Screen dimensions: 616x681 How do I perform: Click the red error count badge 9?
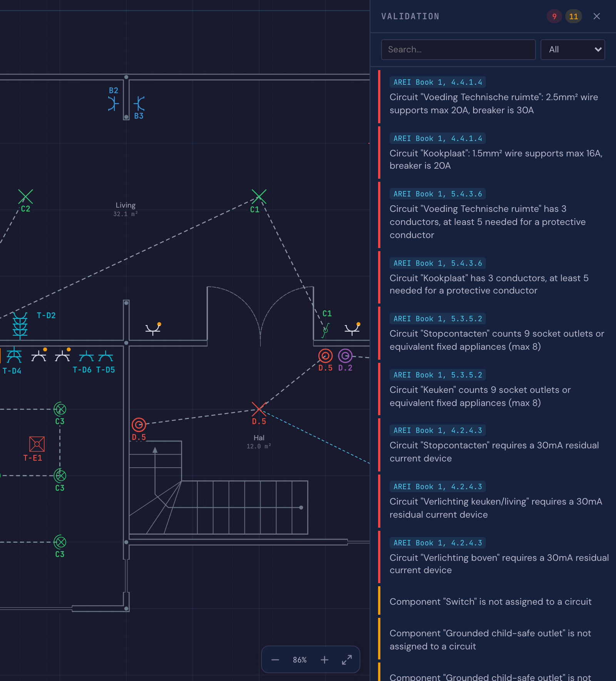point(554,16)
